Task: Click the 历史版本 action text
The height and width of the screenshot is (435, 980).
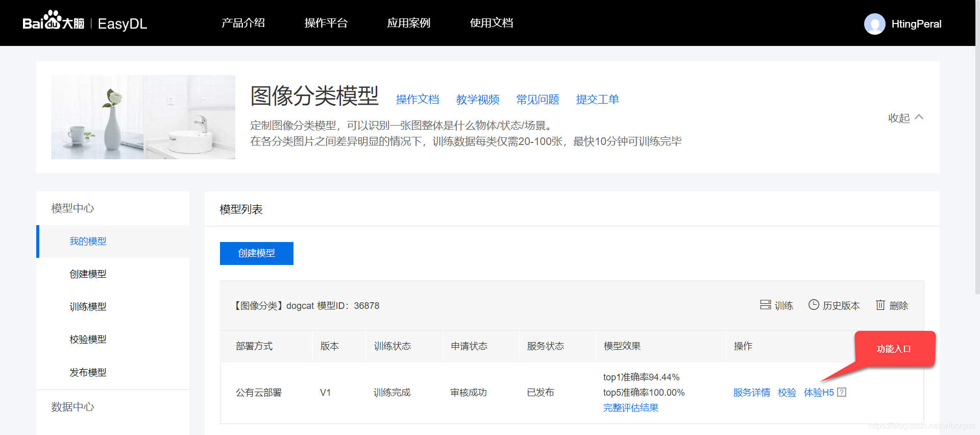Action: click(x=841, y=305)
